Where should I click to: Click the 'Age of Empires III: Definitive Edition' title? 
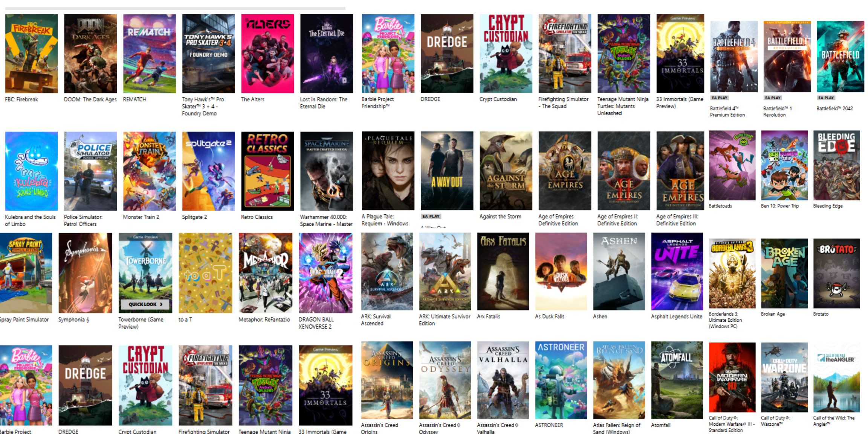(x=677, y=220)
